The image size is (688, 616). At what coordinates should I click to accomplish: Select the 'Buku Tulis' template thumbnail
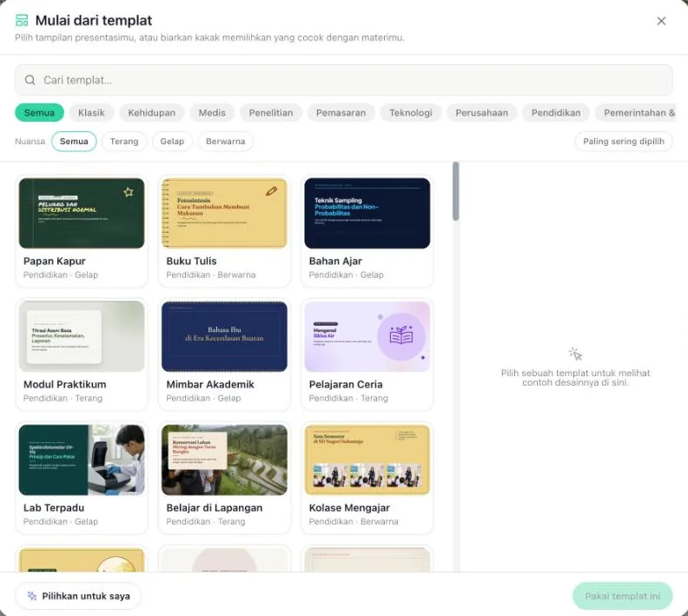pyautogui.click(x=224, y=213)
